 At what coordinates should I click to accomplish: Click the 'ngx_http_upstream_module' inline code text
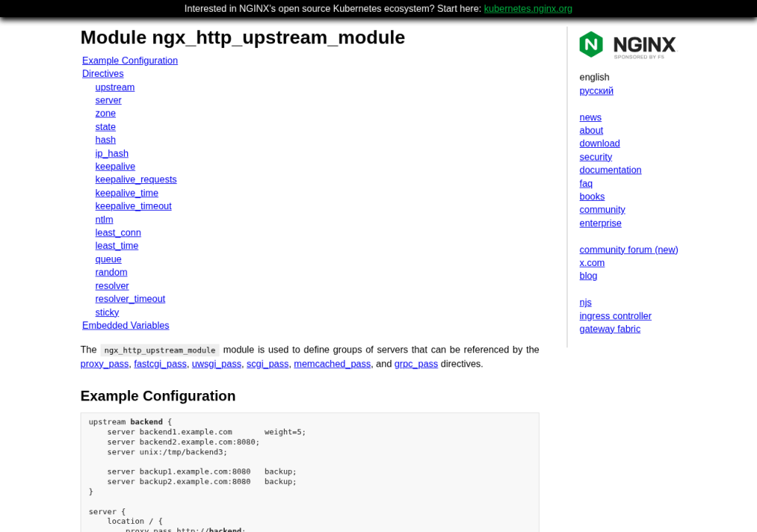tap(160, 350)
